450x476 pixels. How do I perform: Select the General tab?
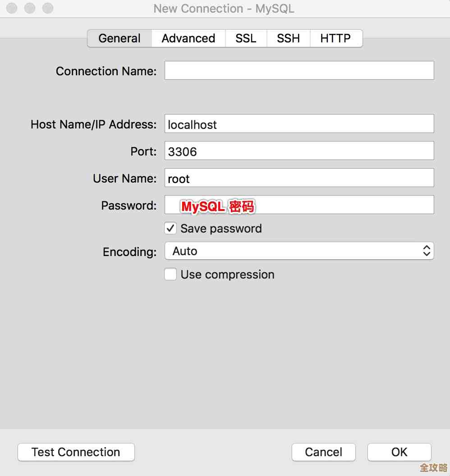tap(119, 38)
